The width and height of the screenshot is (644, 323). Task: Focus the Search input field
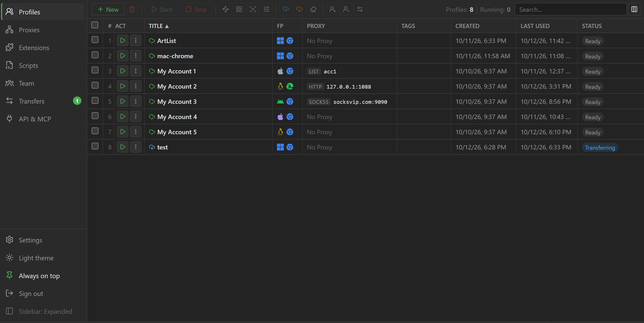(571, 9)
